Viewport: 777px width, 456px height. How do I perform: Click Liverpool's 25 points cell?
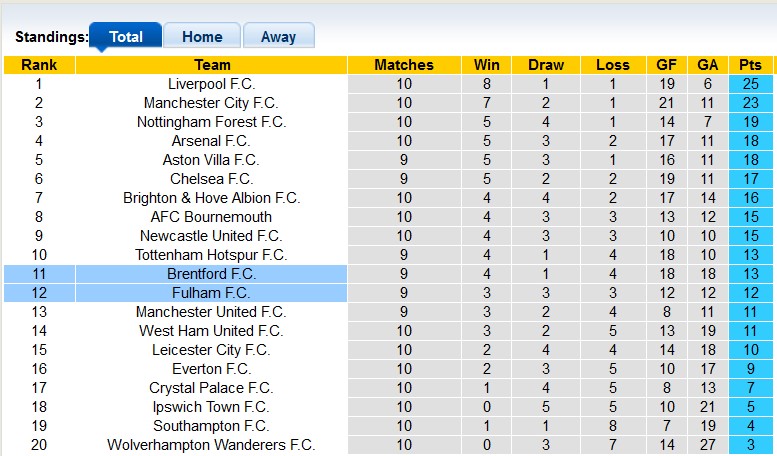750,84
